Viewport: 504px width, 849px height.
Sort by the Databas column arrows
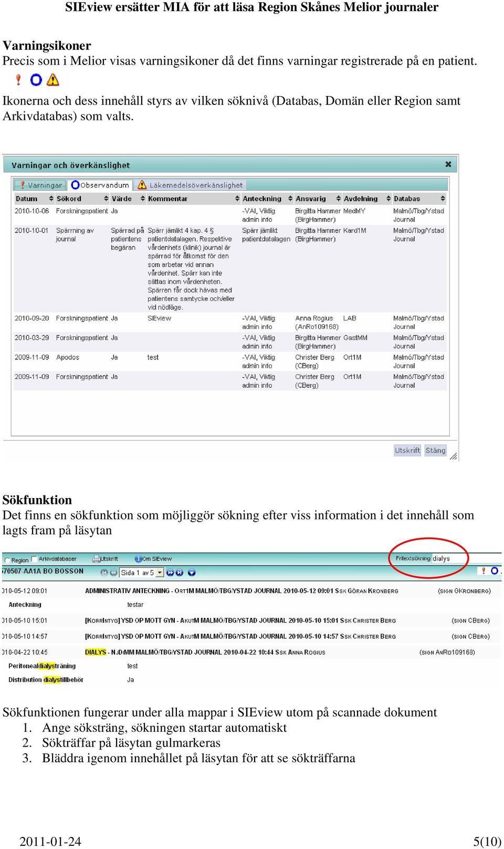[x=443, y=199]
